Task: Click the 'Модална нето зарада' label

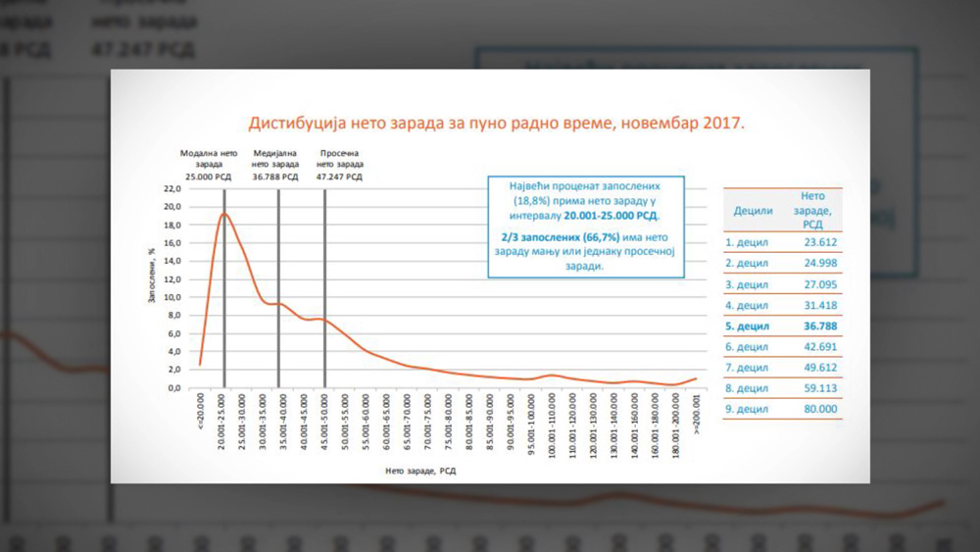Action: 209,165
